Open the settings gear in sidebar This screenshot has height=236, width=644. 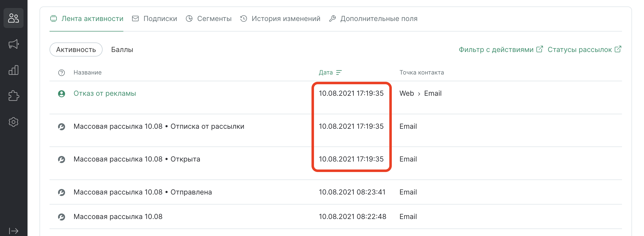point(14,122)
